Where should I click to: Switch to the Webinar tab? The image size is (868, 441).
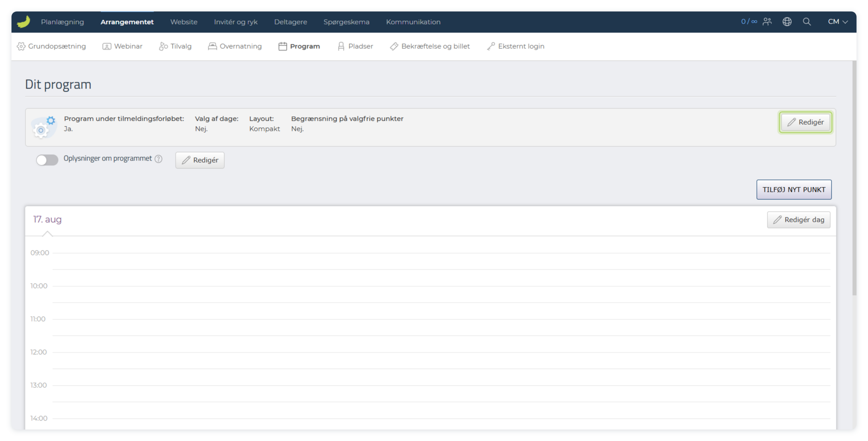tap(122, 46)
